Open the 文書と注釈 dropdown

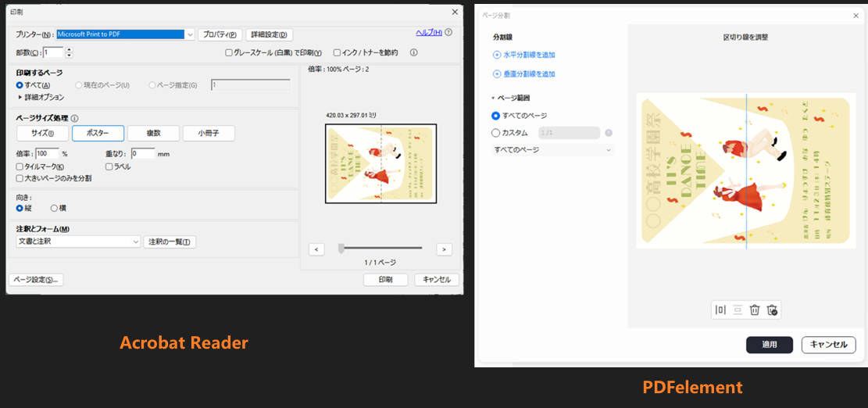click(x=79, y=242)
